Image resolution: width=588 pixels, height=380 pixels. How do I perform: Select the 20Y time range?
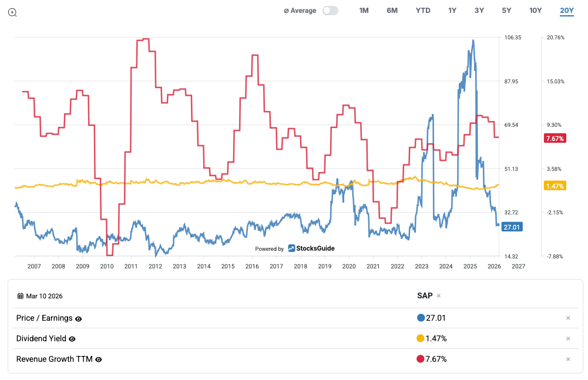[566, 11]
